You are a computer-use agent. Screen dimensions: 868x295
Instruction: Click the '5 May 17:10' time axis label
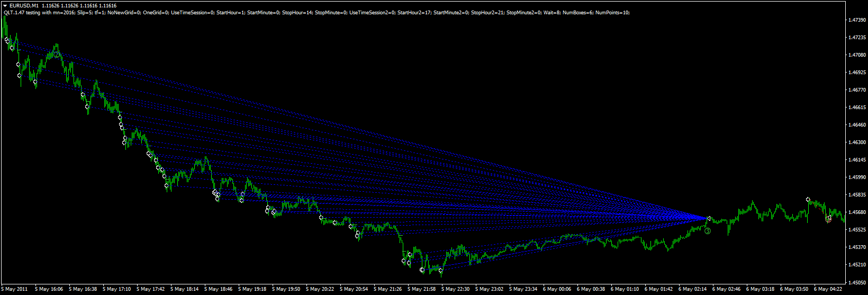tap(117, 289)
